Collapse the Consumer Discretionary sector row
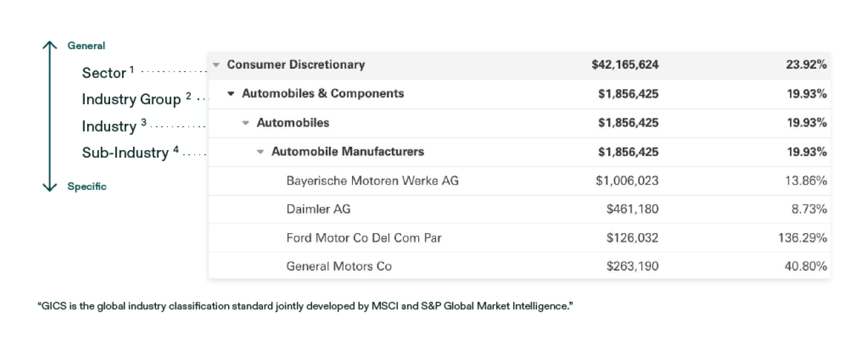868x340 pixels. click(x=216, y=65)
